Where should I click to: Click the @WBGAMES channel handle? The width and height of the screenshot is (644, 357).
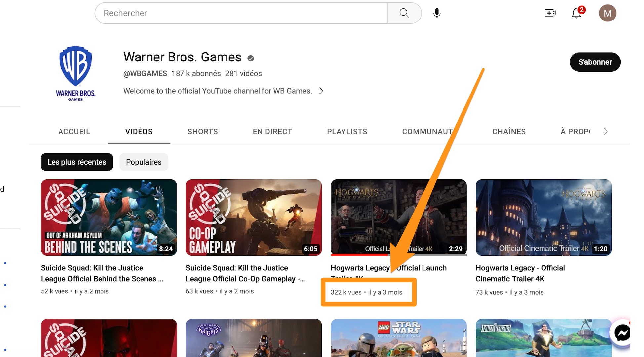[x=145, y=74]
